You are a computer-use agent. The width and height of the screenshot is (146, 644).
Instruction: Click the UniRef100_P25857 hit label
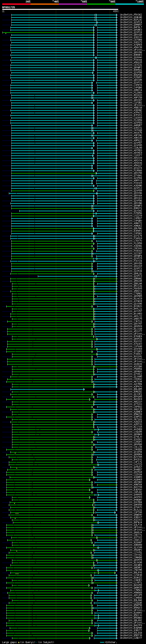(x=131, y=77)
